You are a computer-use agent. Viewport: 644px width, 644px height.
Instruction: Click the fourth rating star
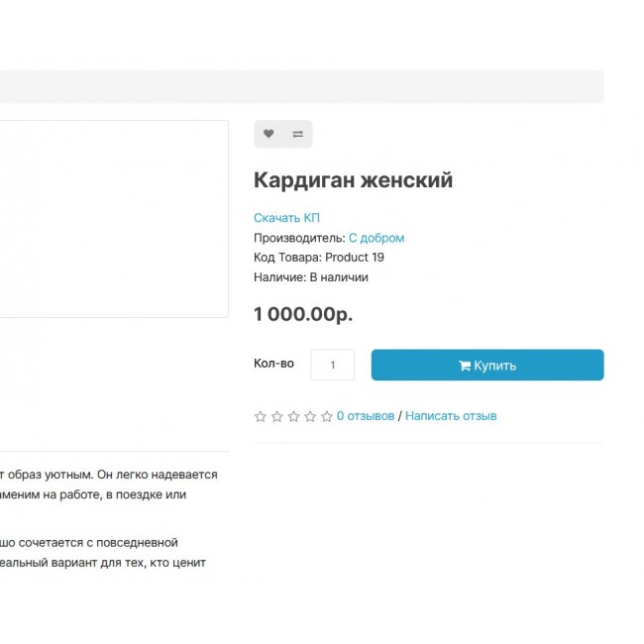click(x=310, y=417)
